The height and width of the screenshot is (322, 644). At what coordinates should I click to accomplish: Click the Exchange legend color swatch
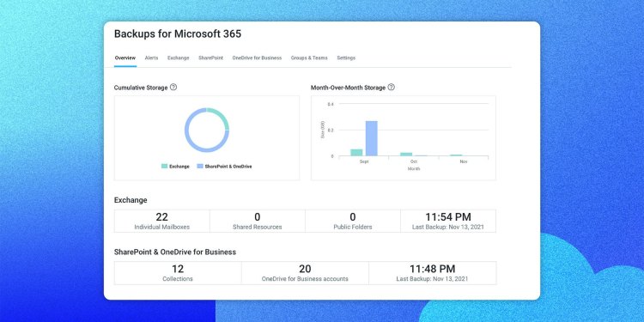coord(164,167)
